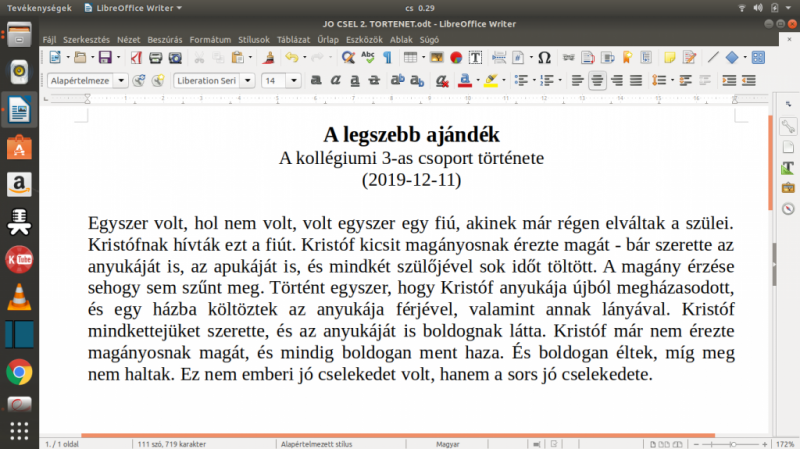800x449 pixels.
Task: Insert special character using Omega icon
Action: 543,58
